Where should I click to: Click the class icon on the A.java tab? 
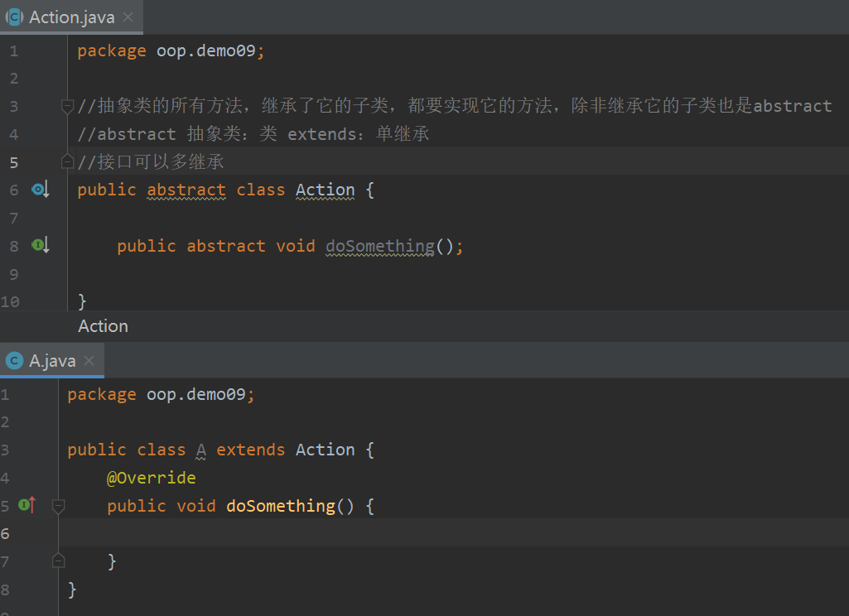tap(14, 361)
